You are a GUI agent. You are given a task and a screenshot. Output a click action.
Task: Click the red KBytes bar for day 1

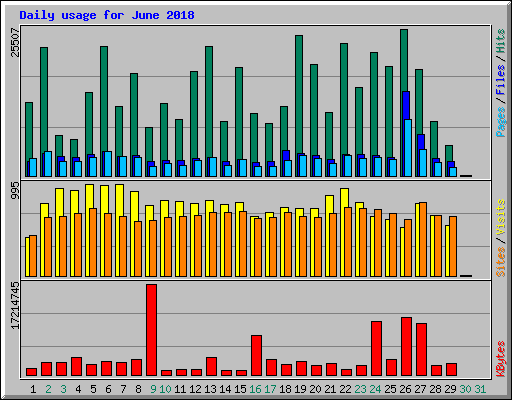[31, 372]
